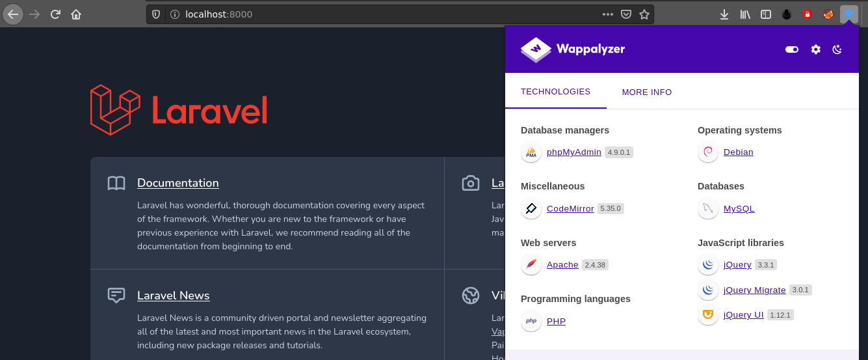Save page to Pocket icon
Screen dimensions: 868x360
point(625,14)
